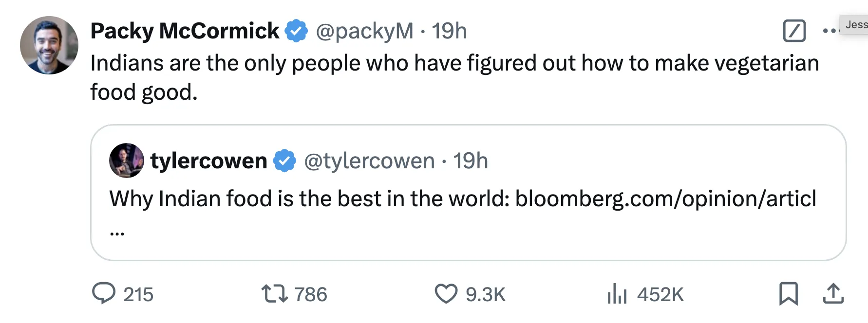
Task: Open Packy McCormick's display name link
Action: pos(185,31)
